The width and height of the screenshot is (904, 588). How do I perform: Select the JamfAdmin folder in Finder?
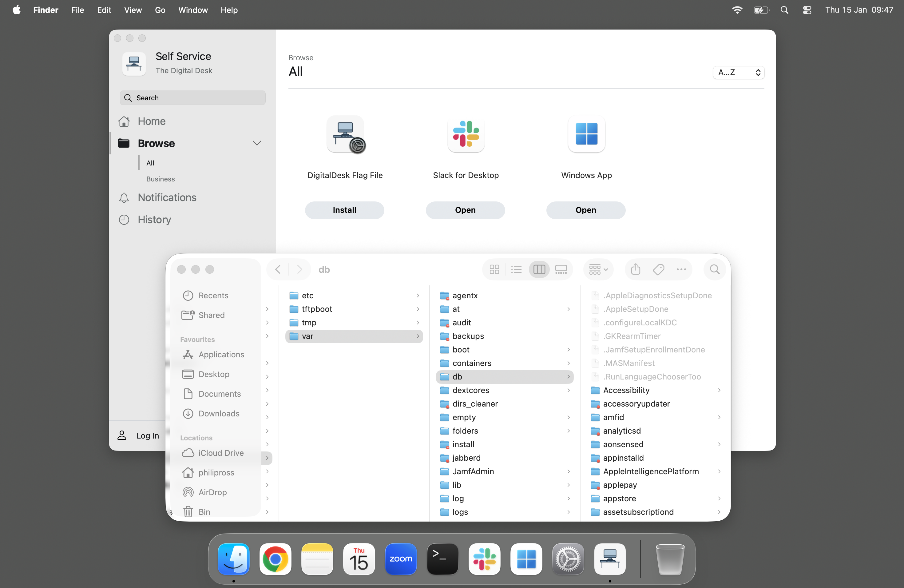[x=473, y=471]
